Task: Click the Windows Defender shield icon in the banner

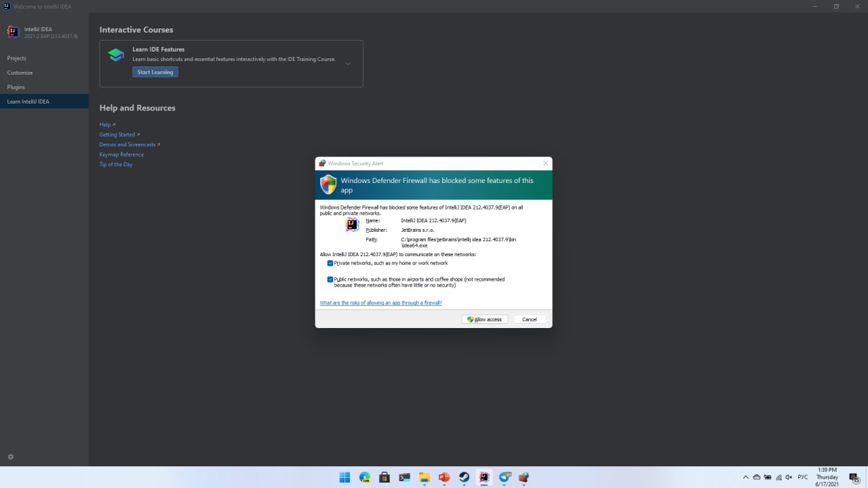Action: pyautogui.click(x=328, y=184)
